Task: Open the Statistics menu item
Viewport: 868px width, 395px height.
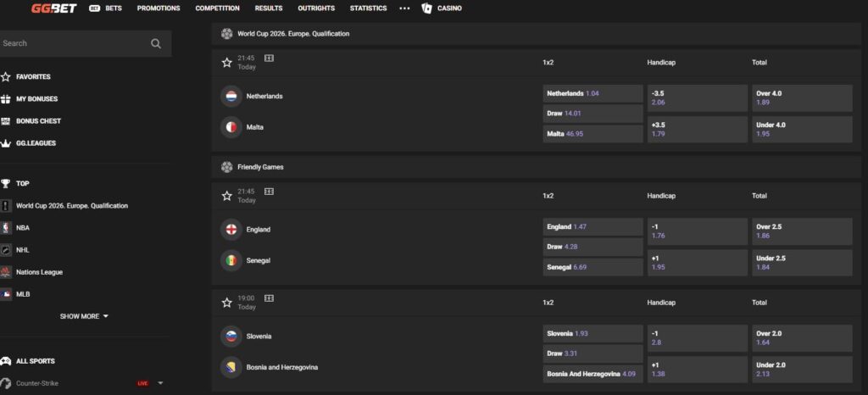Action: coord(368,8)
